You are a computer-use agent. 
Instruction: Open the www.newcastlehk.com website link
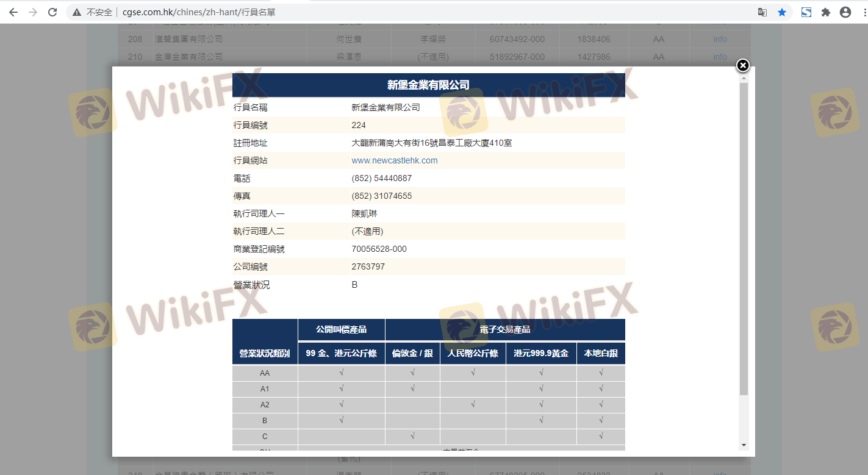pos(395,160)
